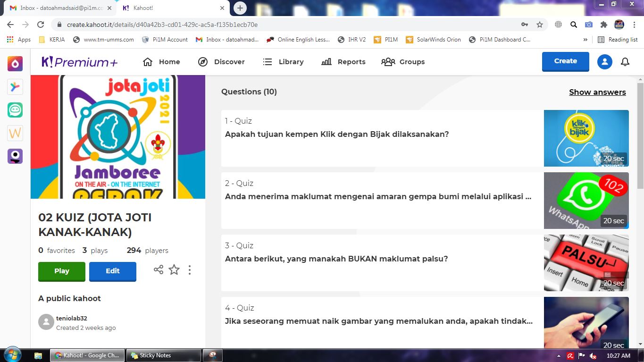644x362 pixels.
Task: Favorite this kahoot with the star icon
Action: point(174,270)
